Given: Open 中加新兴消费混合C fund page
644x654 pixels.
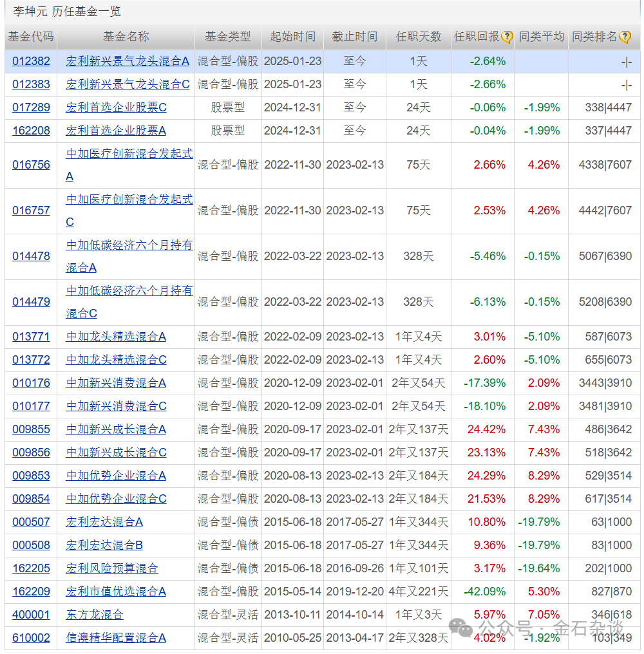Looking at the screenshot, I should [x=116, y=406].
